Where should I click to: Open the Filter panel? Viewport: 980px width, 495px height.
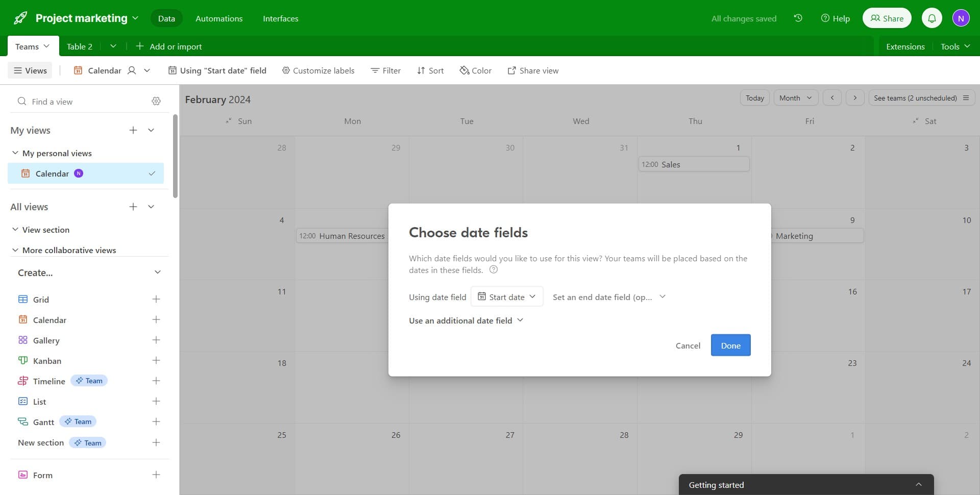pyautogui.click(x=385, y=70)
